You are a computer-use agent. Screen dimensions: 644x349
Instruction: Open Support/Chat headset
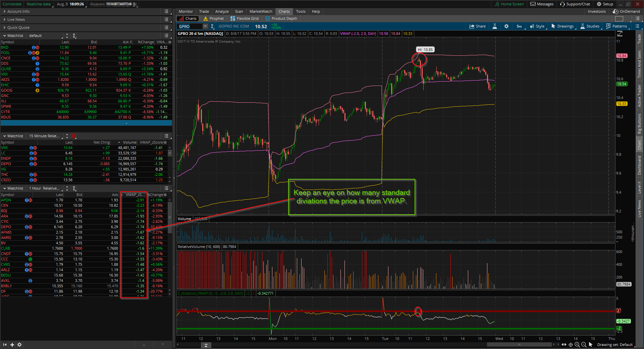pyautogui.click(x=575, y=4)
